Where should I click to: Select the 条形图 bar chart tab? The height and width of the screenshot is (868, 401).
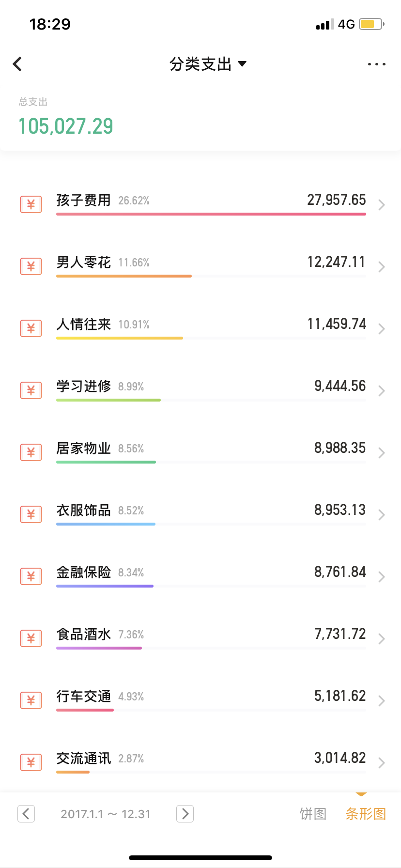pyautogui.click(x=366, y=814)
